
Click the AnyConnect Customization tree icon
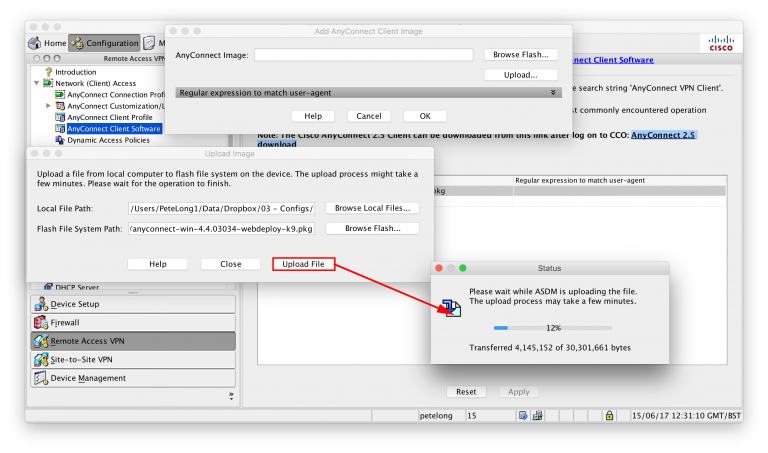pyautogui.click(x=60, y=106)
